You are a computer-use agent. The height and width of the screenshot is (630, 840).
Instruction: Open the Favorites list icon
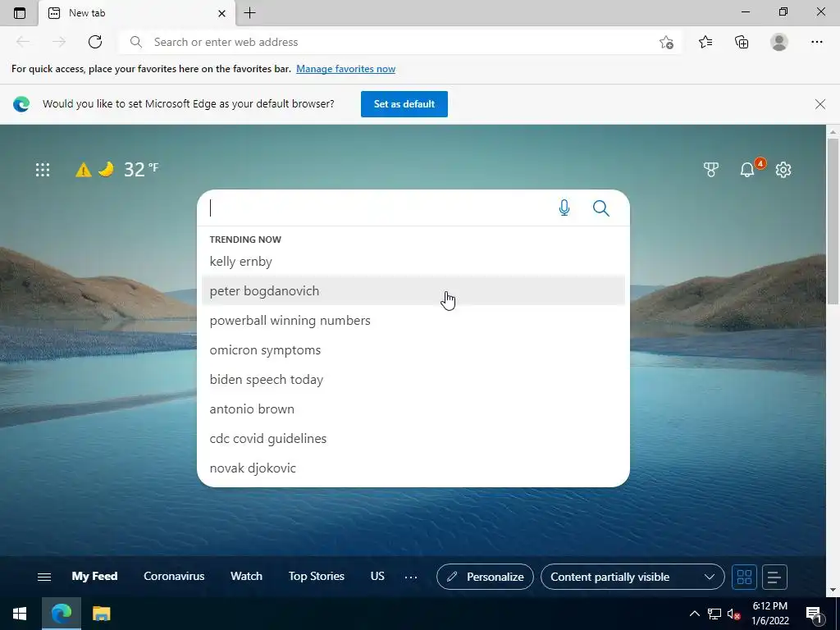705,42
